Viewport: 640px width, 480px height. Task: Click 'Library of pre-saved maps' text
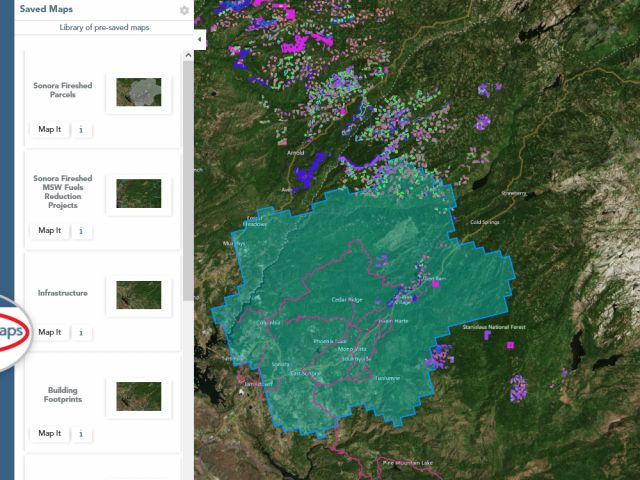104,27
